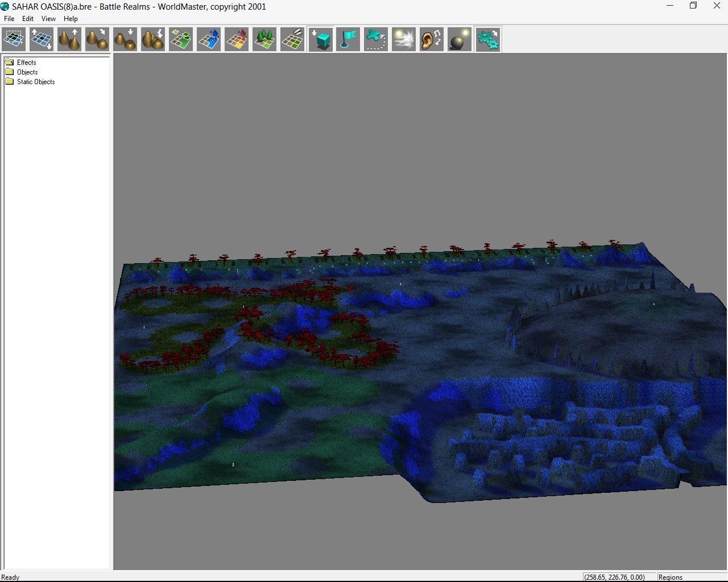Activate the raise hills cone tool

pyautogui.click(x=69, y=40)
